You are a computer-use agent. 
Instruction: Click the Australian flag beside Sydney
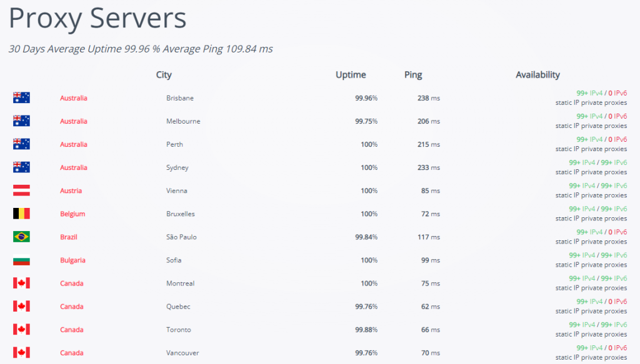[21, 167]
